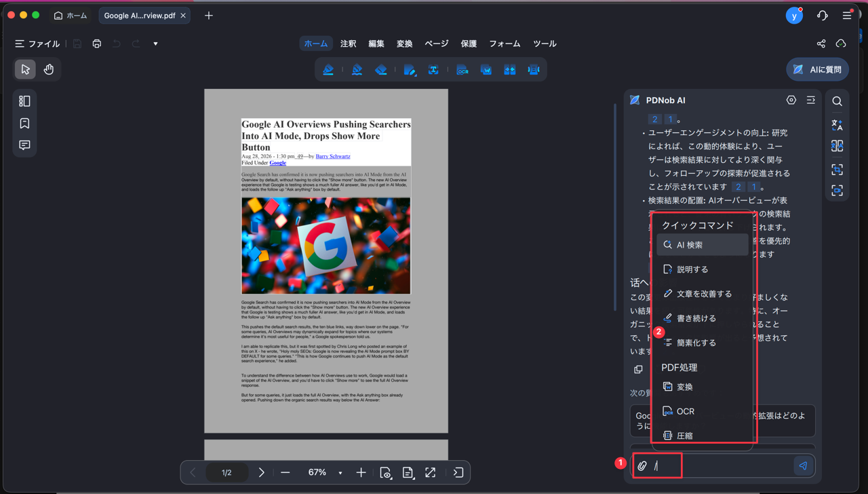Enter fullscreen via the expand icon

(431, 472)
